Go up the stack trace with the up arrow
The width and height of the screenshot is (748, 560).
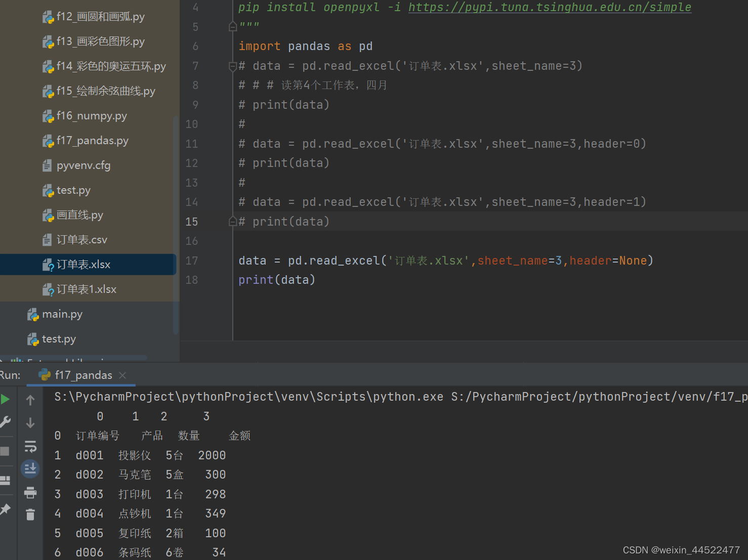30,400
